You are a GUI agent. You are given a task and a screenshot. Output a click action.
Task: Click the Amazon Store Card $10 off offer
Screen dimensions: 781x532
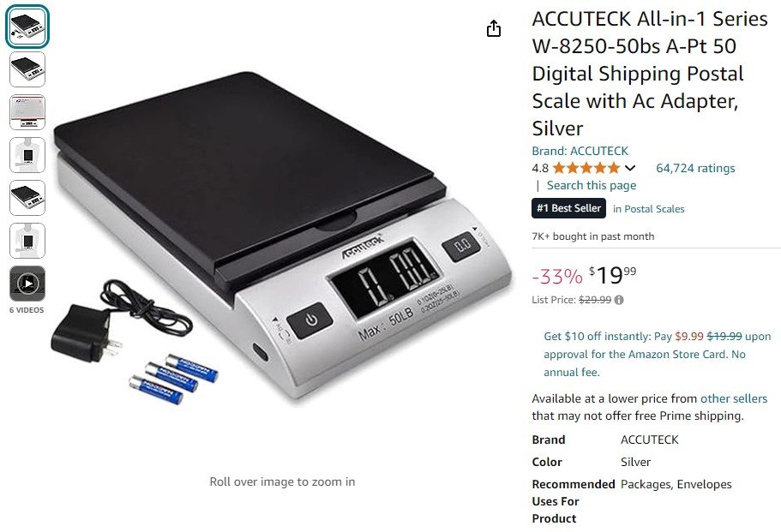pos(657,354)
